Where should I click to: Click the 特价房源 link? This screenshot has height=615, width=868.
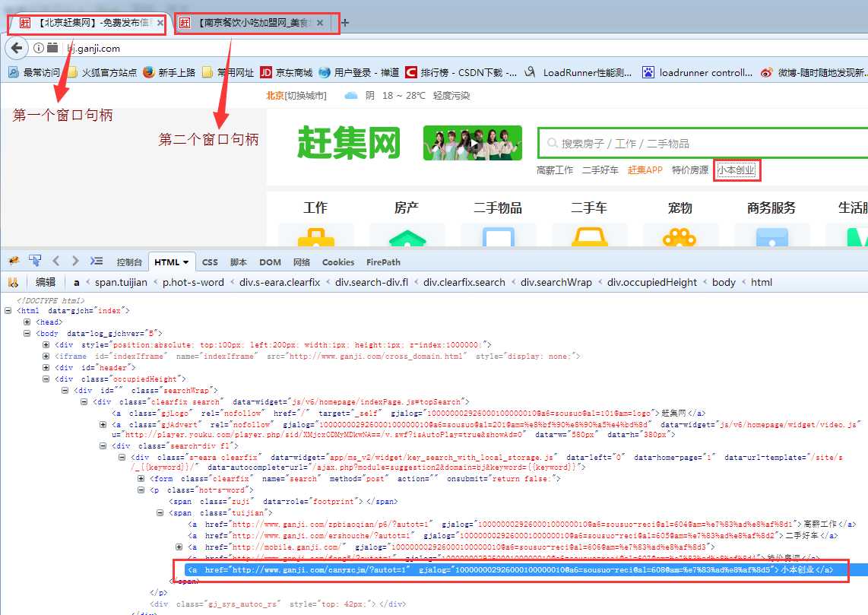(689, 170)
